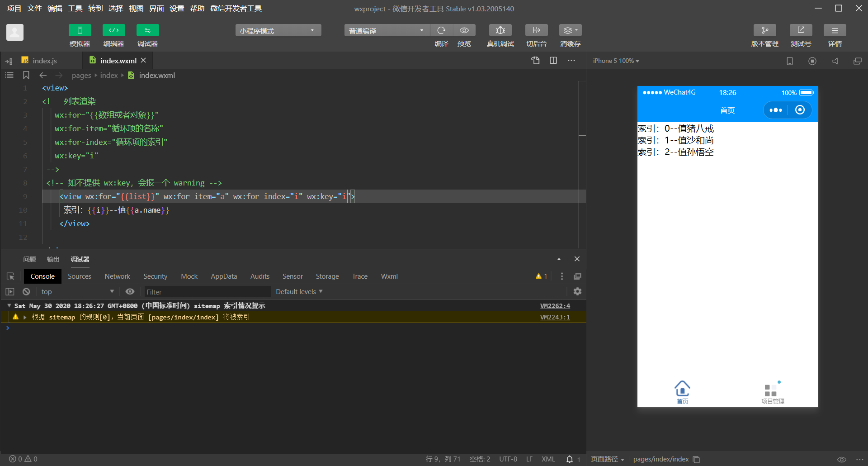868x466 pixels.
Task: Open the 小程序模式 mode dropdown
Action: [278, 30]
